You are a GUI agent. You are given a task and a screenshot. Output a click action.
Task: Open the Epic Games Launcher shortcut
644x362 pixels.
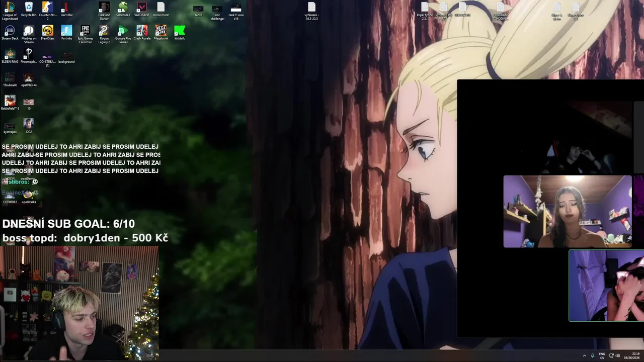(x=86, y=34)
